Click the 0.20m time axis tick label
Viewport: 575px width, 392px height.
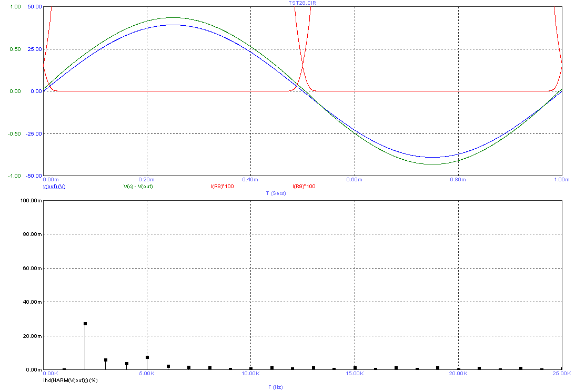(x=147, y=180)
